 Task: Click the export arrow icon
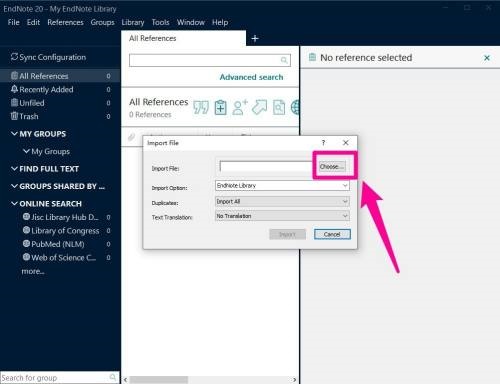pos(259,107)
